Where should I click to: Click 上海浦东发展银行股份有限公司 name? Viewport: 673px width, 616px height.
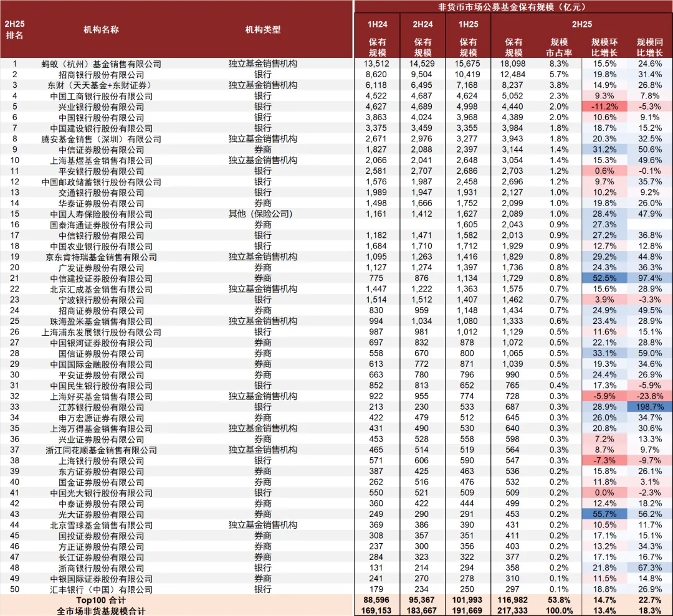pyautogui.click(x=102, y=332)
